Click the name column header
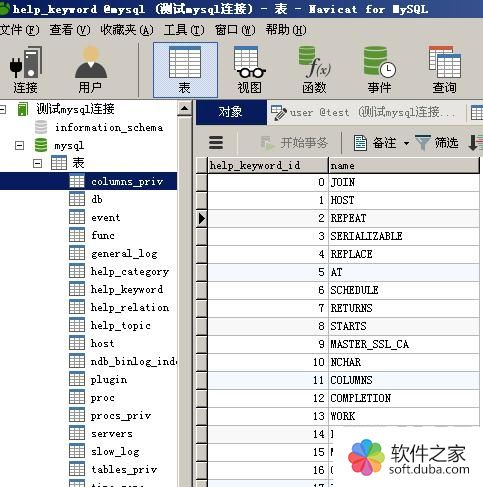The width and height of the screenshot is (483, 487). [x=404, y=165]
